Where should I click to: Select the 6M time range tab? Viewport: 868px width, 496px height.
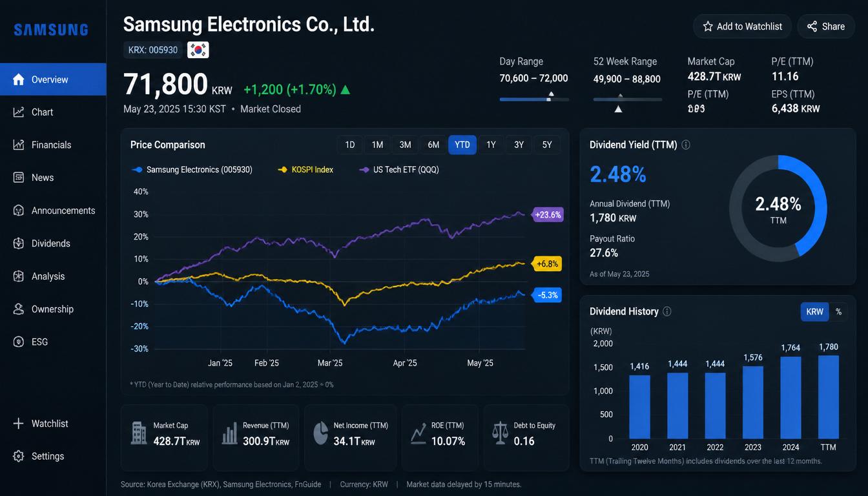pyautogui.click(x=433, y=145)
